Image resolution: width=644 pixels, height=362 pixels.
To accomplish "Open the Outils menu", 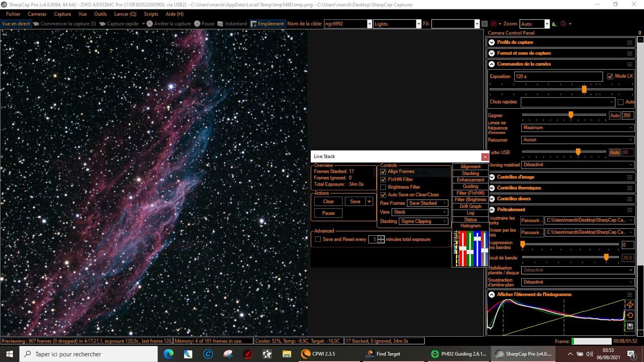I will (100, 14).
